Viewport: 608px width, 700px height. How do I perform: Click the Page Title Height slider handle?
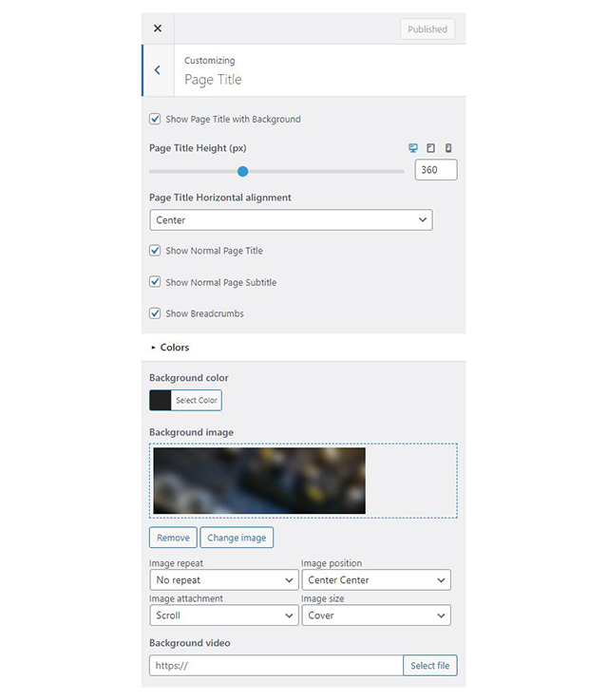(x=242, y=171)
